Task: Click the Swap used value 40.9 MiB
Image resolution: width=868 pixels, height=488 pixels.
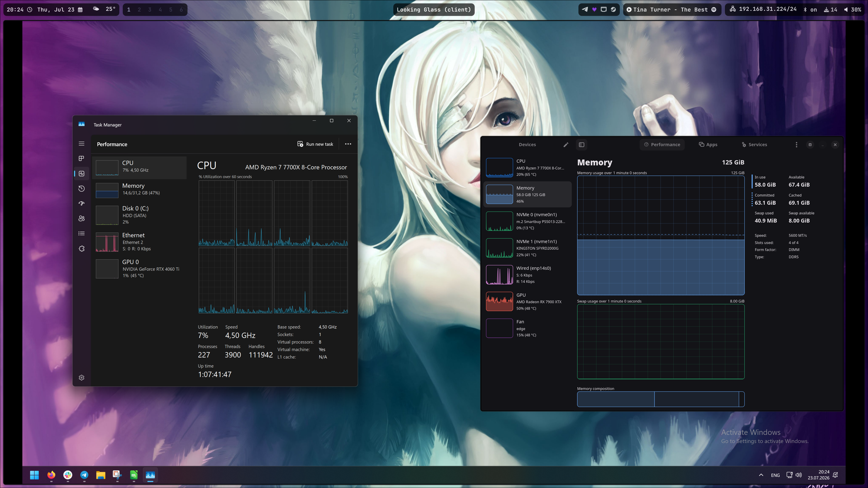Action: (766, 221)
